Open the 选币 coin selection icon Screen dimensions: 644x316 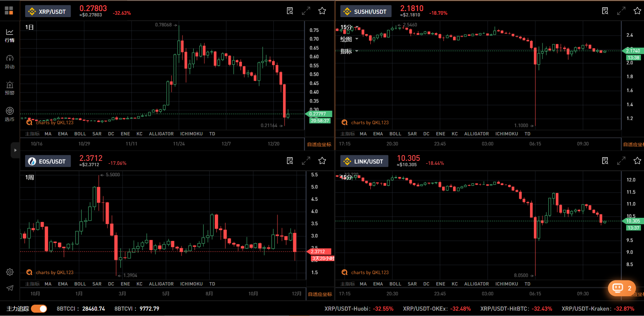point(9,114)
